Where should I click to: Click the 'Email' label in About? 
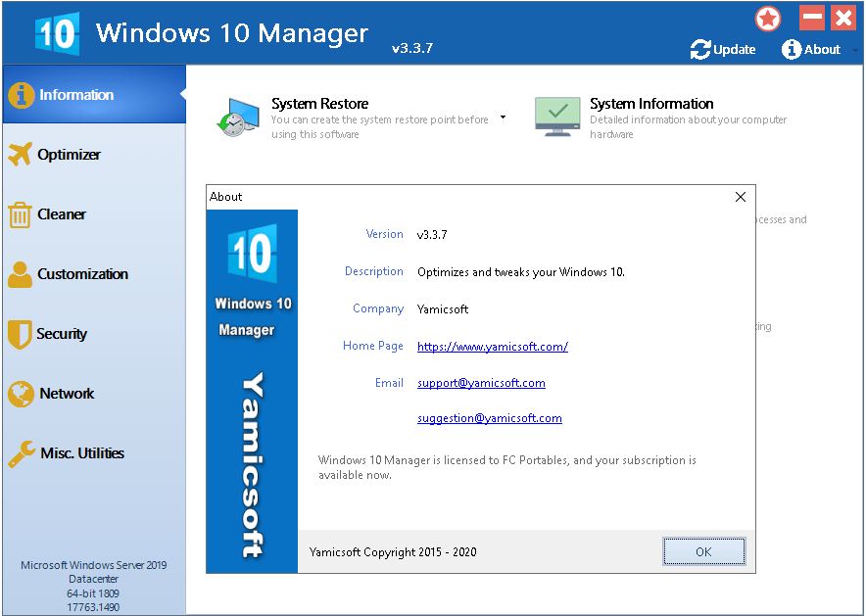click(389, 383)
